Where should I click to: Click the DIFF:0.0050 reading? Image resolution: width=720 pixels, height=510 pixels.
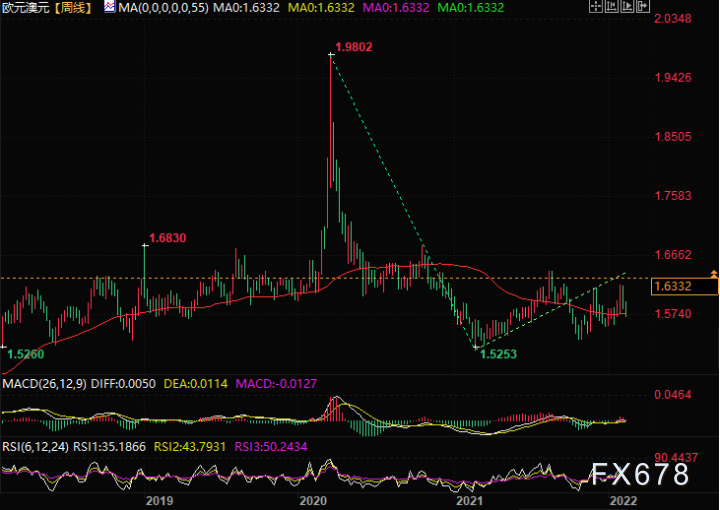[123, 384]
